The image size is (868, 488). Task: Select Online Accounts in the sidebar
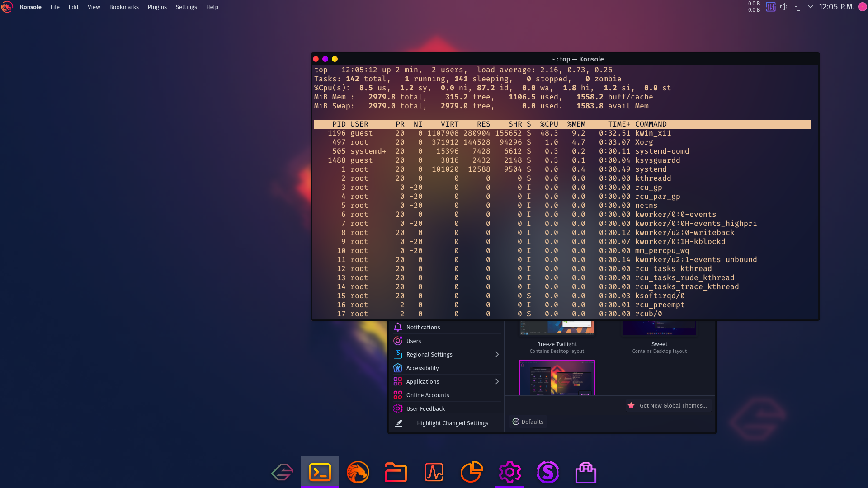(x=448, y=395)
